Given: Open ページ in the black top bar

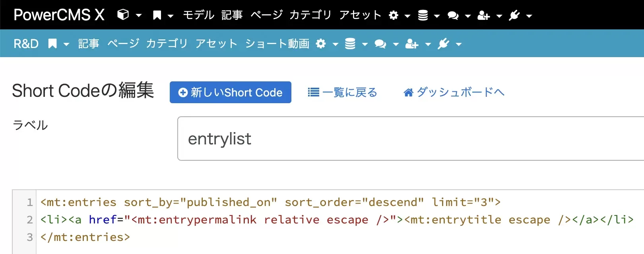Looking at the screenshot, I should pos(266,15).
